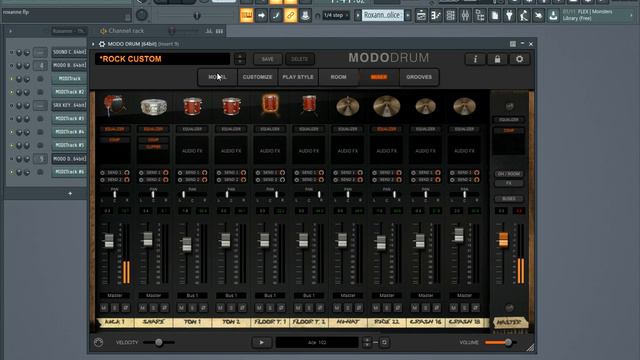Toggle the green LED for SOUND C channel
The width and height of the screenshot is (640, 360).
pyautogui.click(x=11, y=52)
